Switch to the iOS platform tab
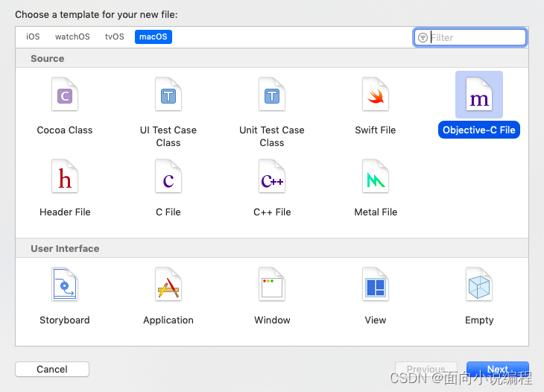Image resolution: width=544 pixels, height=392 pixels. (33, 37)
